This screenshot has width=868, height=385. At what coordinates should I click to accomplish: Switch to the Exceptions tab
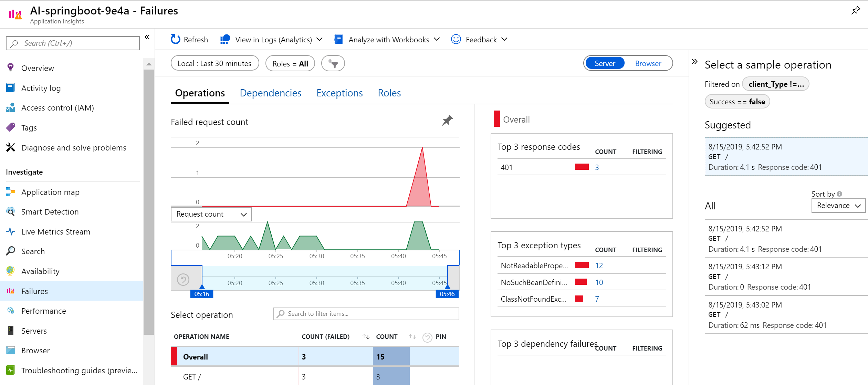click(x=339, y=93)
